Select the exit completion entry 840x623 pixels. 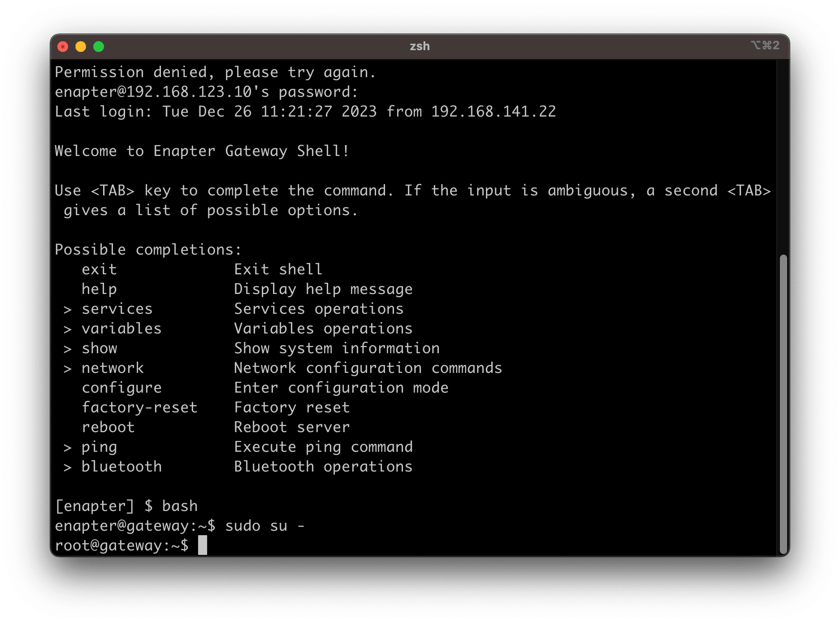pyautogui.click(x=99, y=269)
